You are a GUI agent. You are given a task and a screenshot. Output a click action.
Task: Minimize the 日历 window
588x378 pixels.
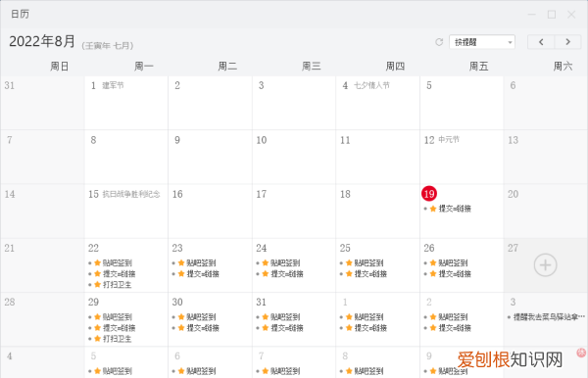click(532, 15)
